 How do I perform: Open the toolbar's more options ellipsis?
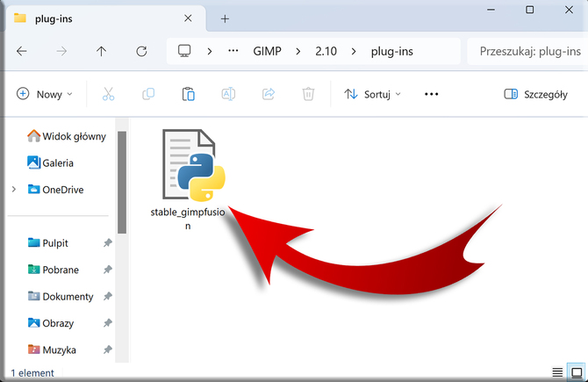point(431,94)
